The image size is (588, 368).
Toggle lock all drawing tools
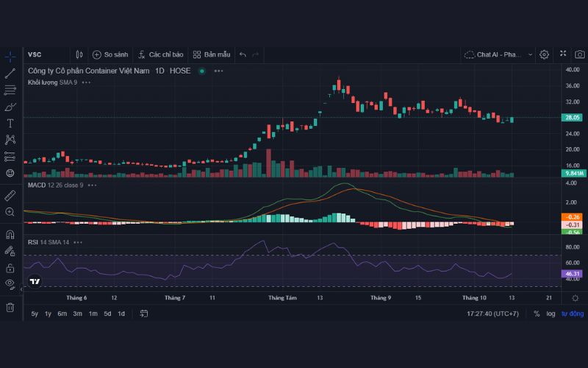[x=10, y=268]
